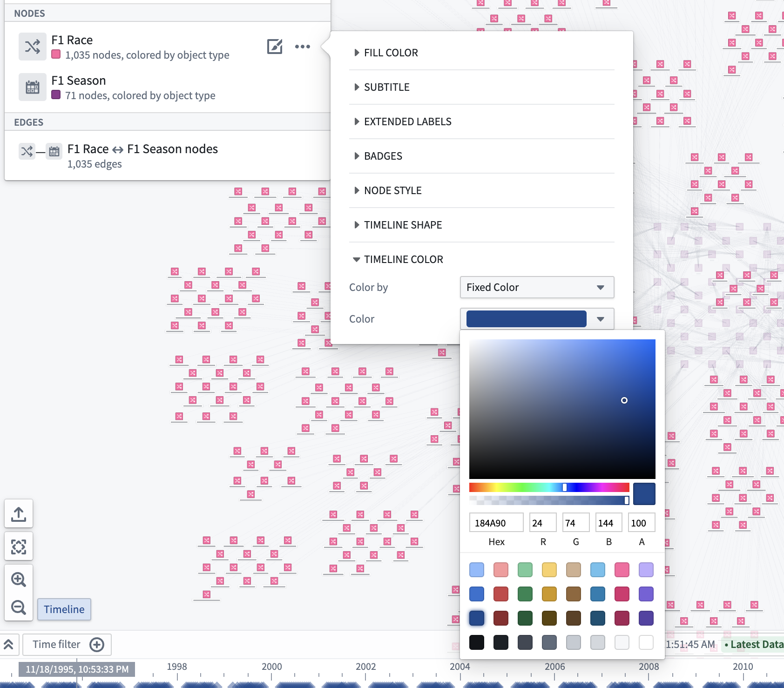
Task: Open the Color swatch dropdown
Action: (537, 319)
